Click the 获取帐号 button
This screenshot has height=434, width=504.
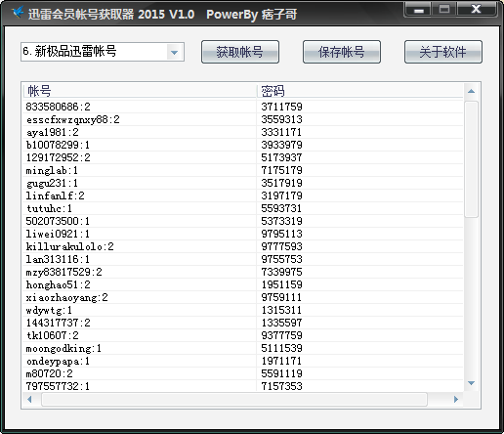click(x=240, y=52)
